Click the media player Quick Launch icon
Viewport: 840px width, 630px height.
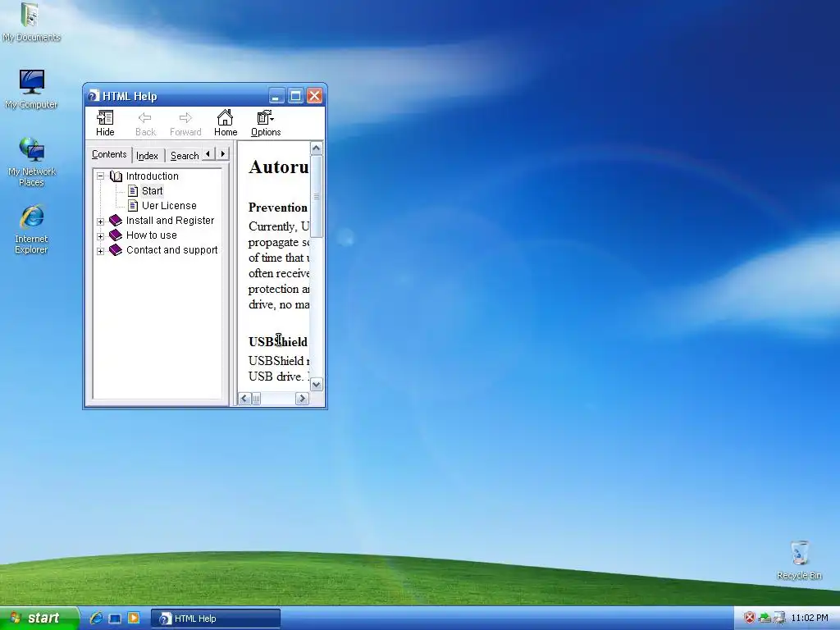pos(134,619)
